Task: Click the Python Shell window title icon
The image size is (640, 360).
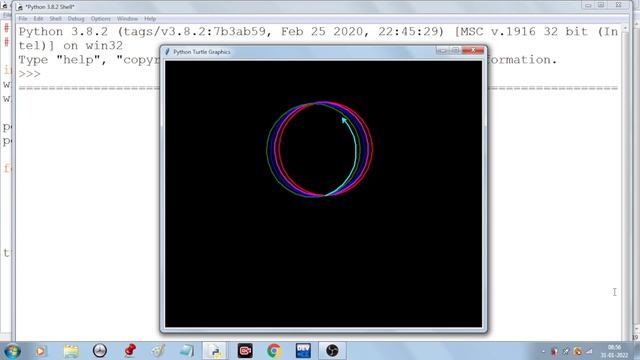Action: (20, 7)
